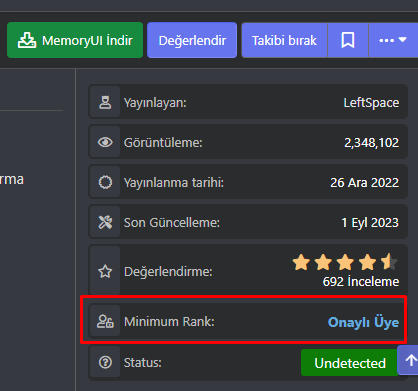The image size is (418, 391).
Task: Click the green Undetected status badge
Action: [350, 363]
